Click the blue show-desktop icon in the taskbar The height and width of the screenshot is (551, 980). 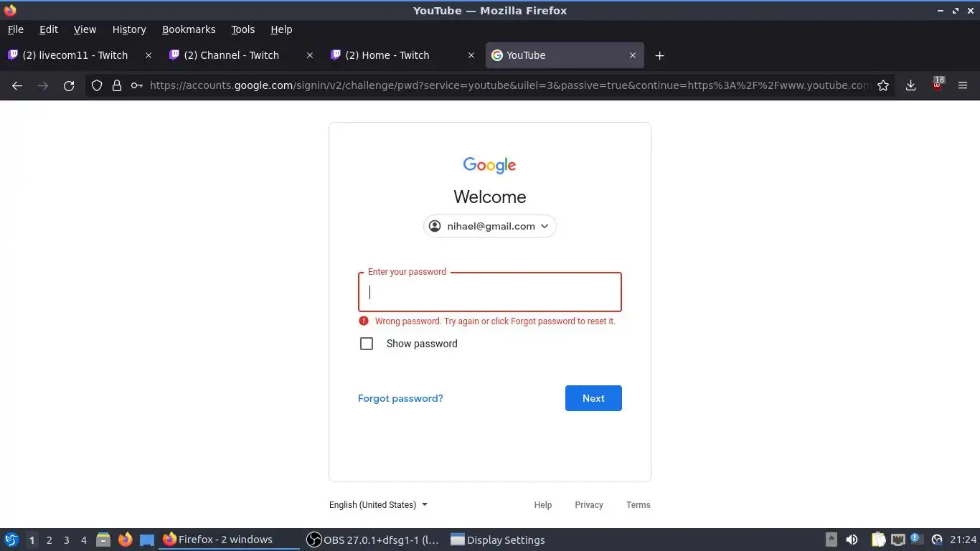tap(147, 540)
